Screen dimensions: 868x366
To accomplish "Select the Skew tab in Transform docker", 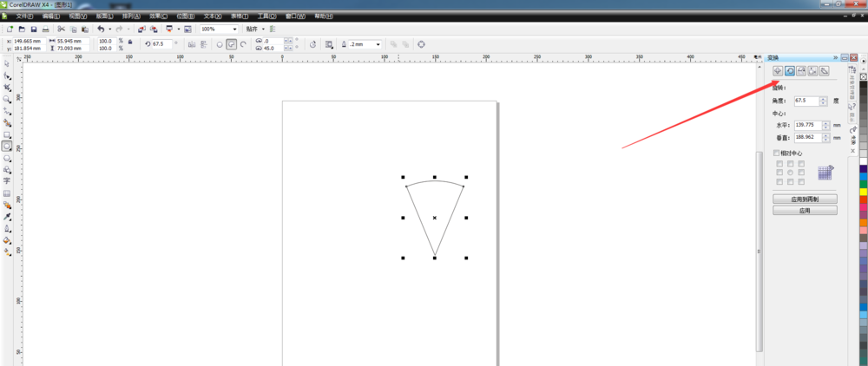I will tap(825, 71).
